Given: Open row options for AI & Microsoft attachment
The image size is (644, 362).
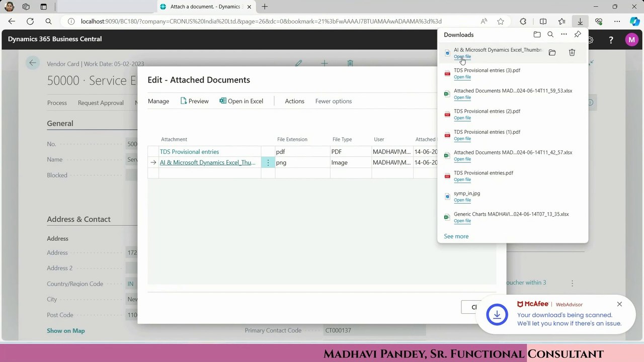Looking at the screenshot, I should [x=268, y=162].
